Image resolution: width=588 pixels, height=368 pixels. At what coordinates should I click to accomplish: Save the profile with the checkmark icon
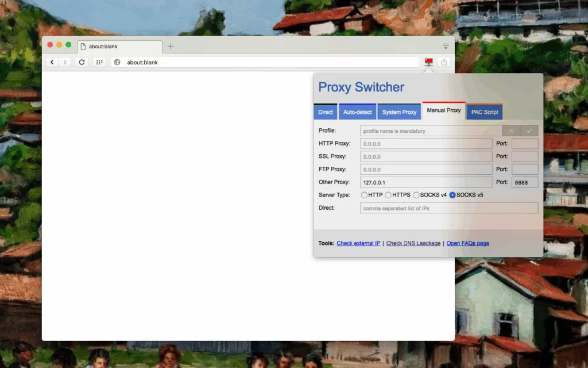(x=529, y=131)
